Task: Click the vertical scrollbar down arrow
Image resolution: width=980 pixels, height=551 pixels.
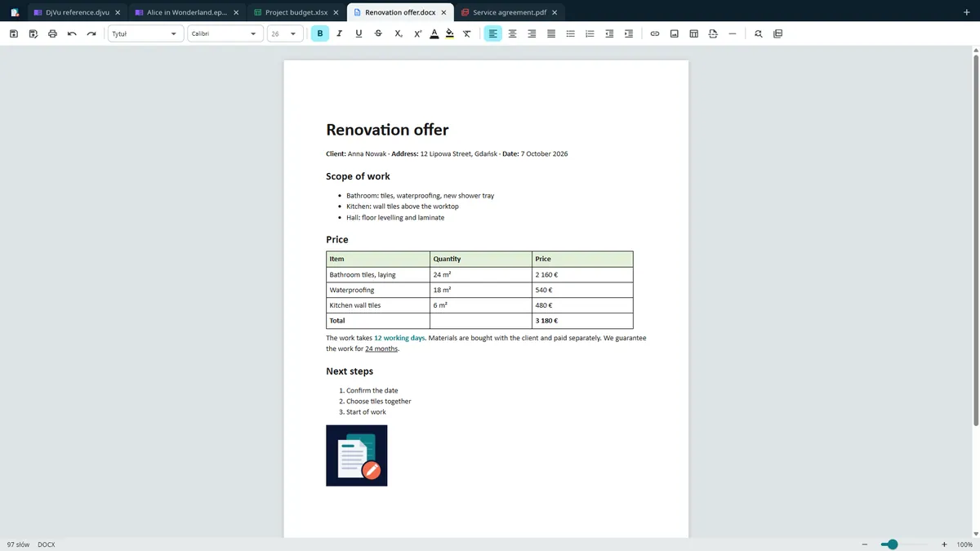Action: [x=976, y=533]
